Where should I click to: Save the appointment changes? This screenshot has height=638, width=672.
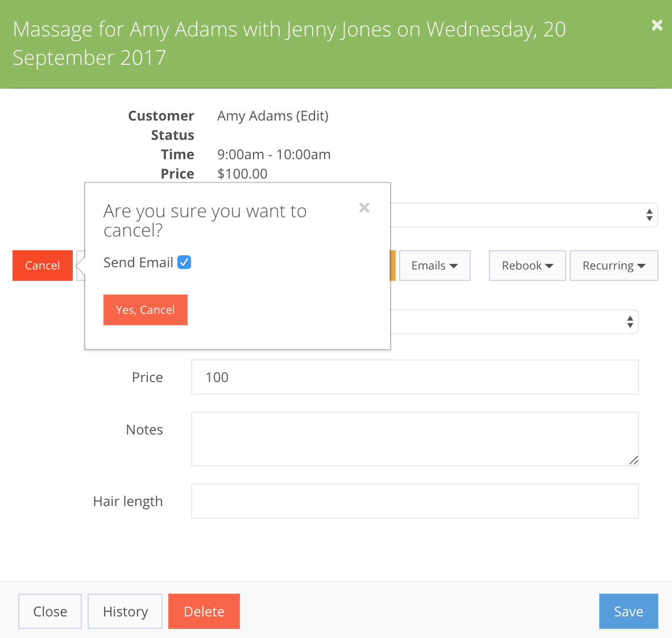(628, 611)
